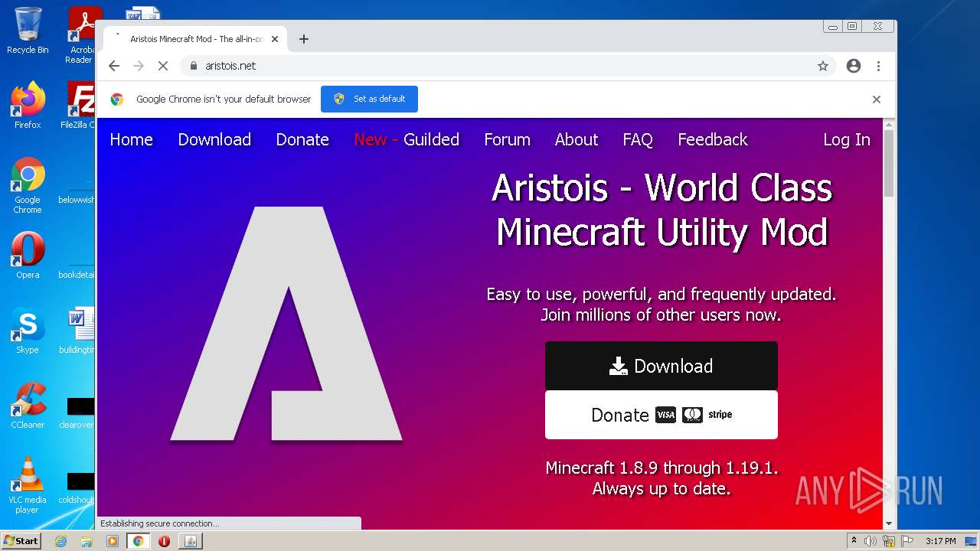This screenshot has height=551, width=980.
Task: Open the Forum nav link
Action: (507, 139)
